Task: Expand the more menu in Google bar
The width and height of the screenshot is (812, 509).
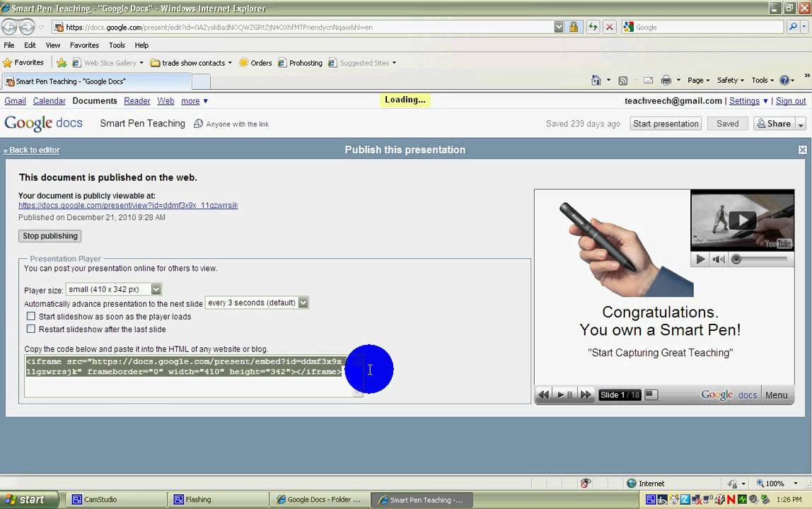Action: tap(195, 101)
